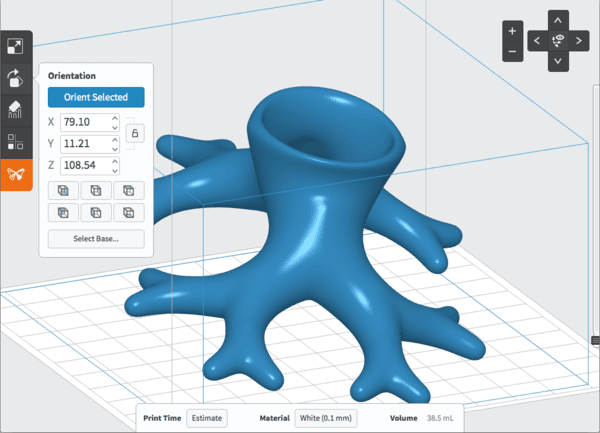This screenshot has width=600, height=433.
Task: Rotate view down with bottom arrow
Action: click(558, 61)
